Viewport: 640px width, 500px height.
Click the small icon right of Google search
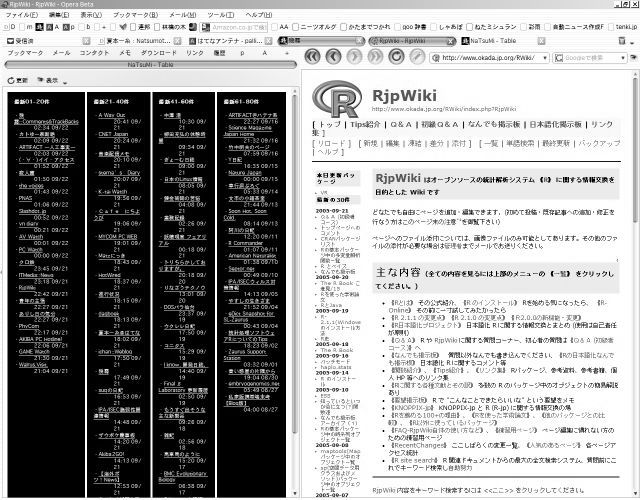[633, 58]
